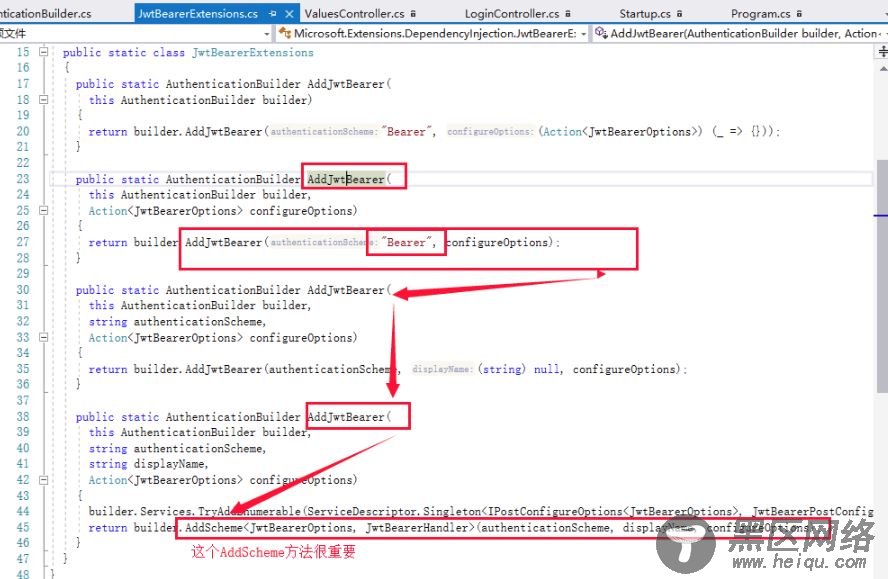Screen dimensions: 888x579
Task: Click the configureOptions hint on line 20
Action: 490,131
